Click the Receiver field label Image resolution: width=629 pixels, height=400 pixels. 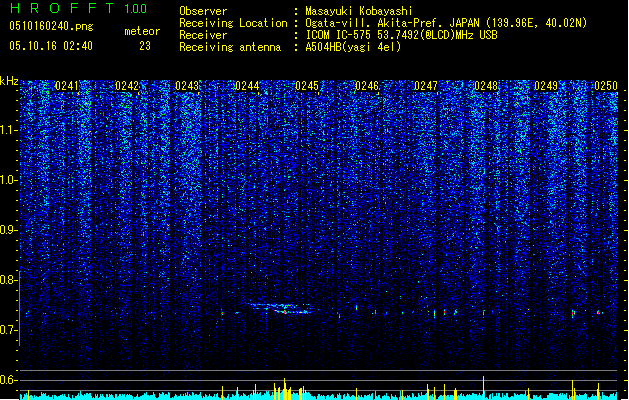pos(203,35)
